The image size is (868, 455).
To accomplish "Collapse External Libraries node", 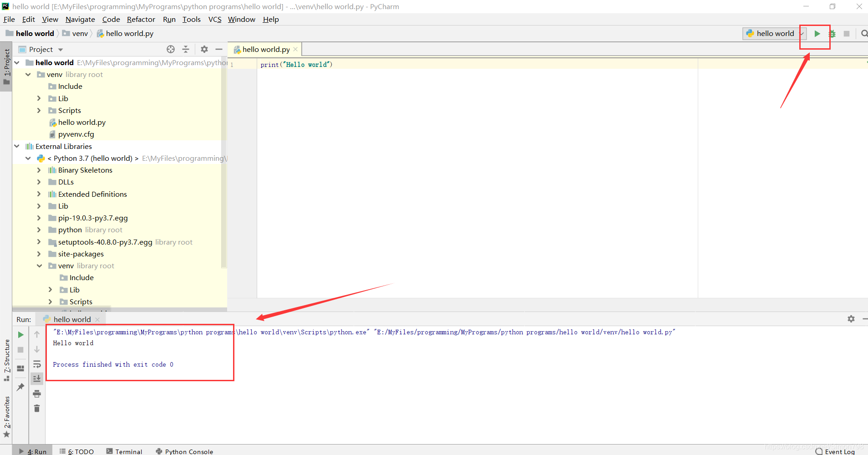I will (x=17, y=146).
